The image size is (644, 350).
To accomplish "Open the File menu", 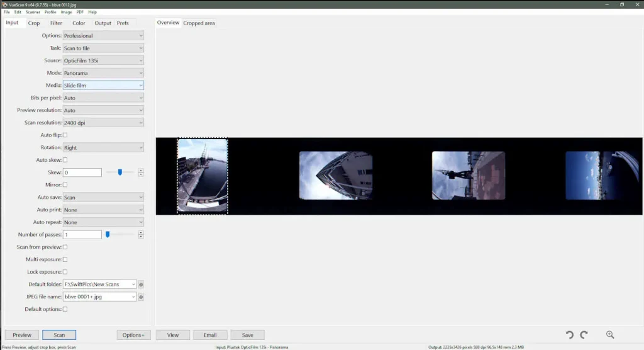I will (x=6, y=12).
